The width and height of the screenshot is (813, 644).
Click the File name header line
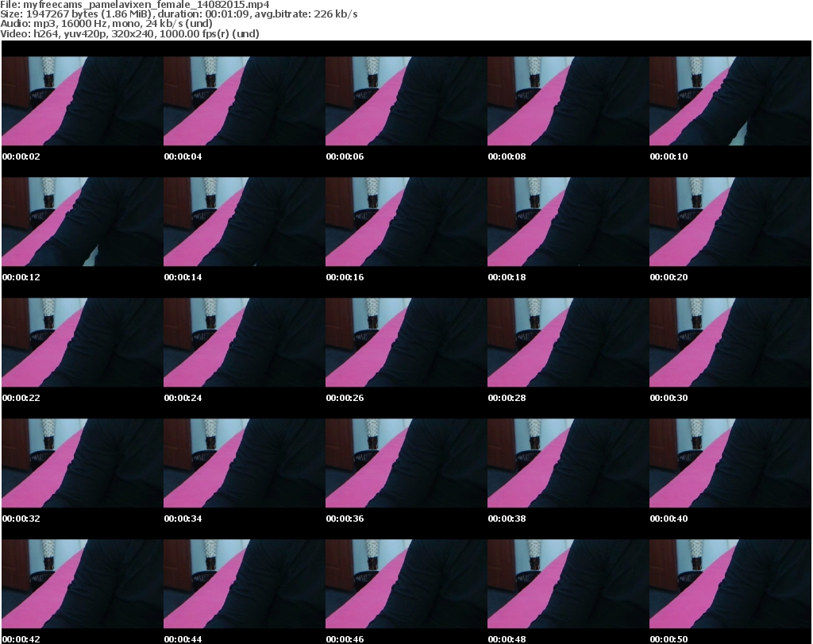click(x=135, y=5)
